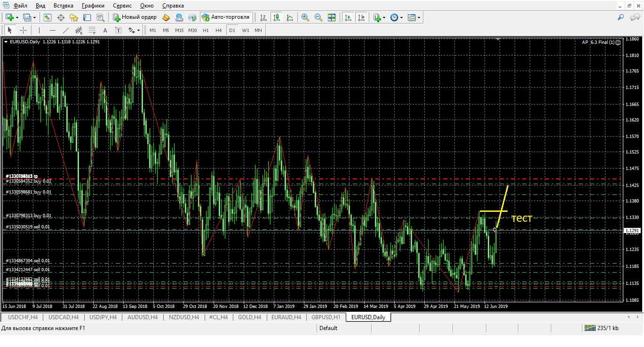The width and height of the screenshot is (644, 347).
Task: Toggle the Terminal panel
Action: coord(87,17)
